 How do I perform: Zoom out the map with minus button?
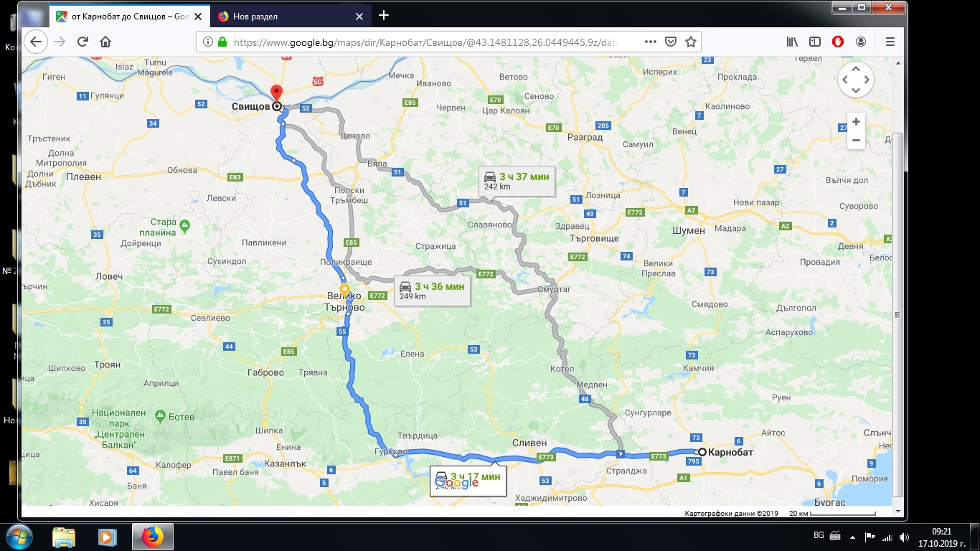pos(856,141)
